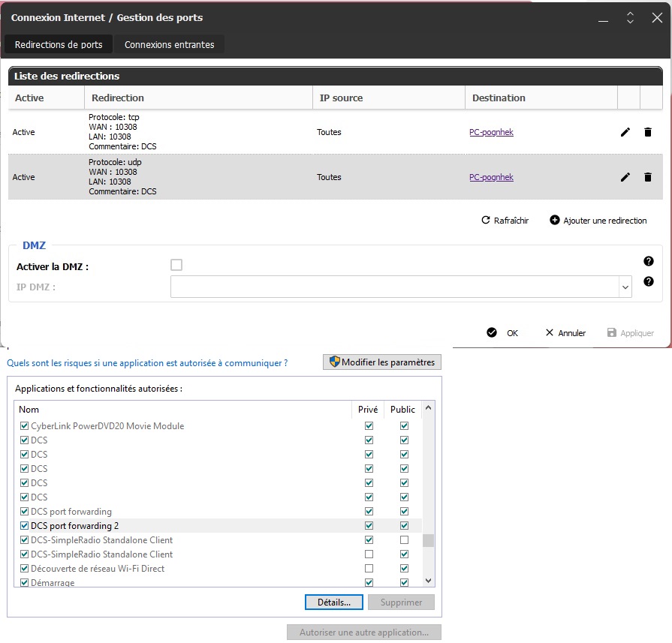Close the Gestion des ports window
The height and width of the screenshot is (643, 672).
[657, 17]
